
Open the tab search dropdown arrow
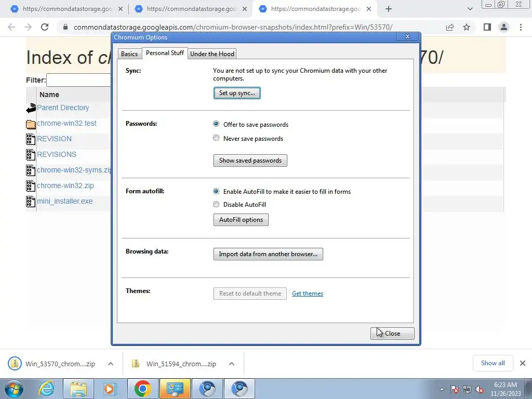470,9
